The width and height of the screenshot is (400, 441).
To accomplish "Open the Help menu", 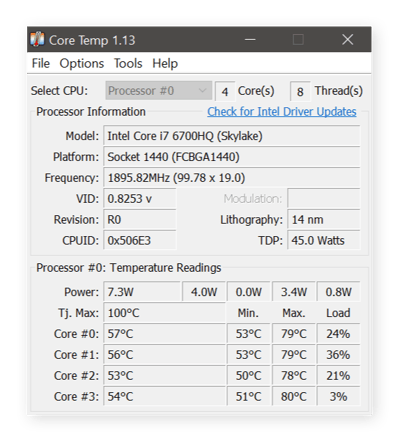I will click(165, 63).
